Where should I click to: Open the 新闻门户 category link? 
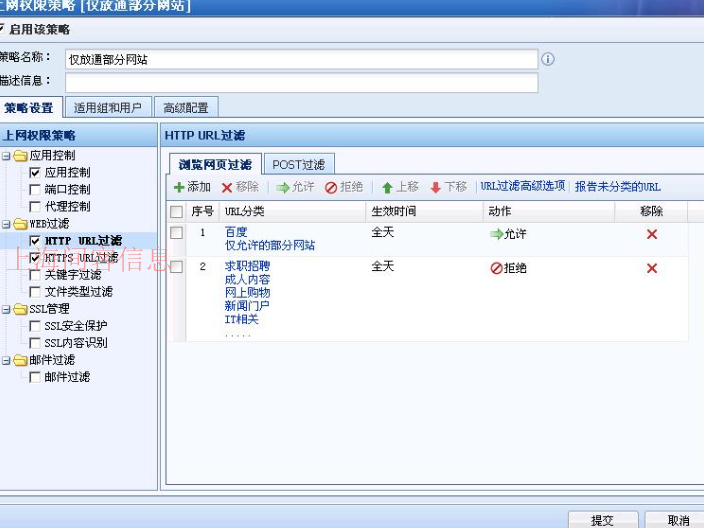[247, 306]
